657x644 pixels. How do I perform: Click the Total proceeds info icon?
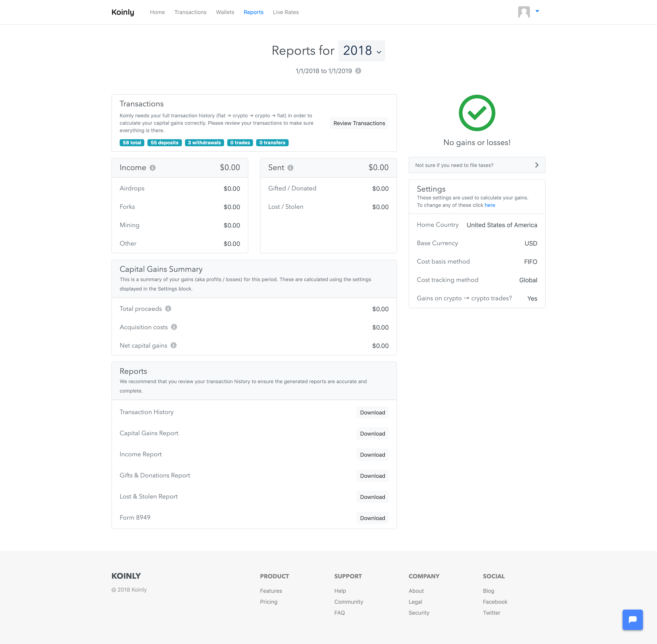(168, 309)
